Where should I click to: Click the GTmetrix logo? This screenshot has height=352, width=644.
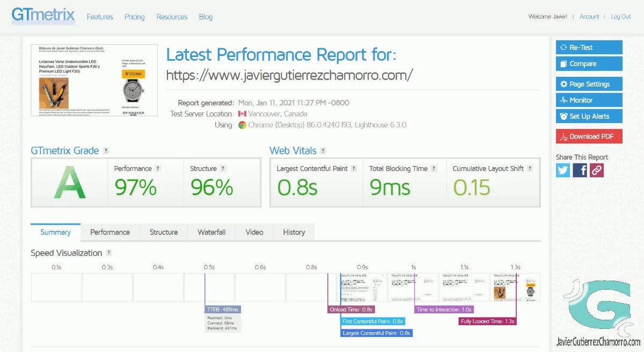[x=42, y=16]
